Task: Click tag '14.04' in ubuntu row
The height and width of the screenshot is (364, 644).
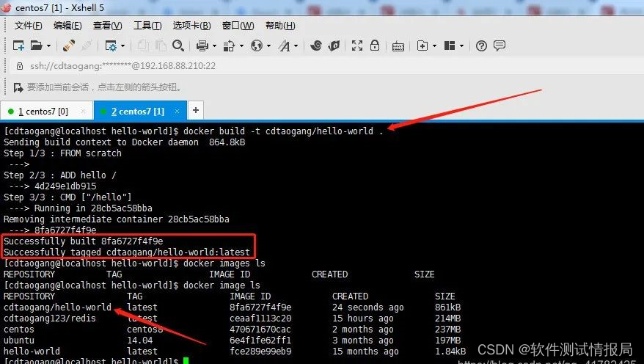Action: click(139, 341)
